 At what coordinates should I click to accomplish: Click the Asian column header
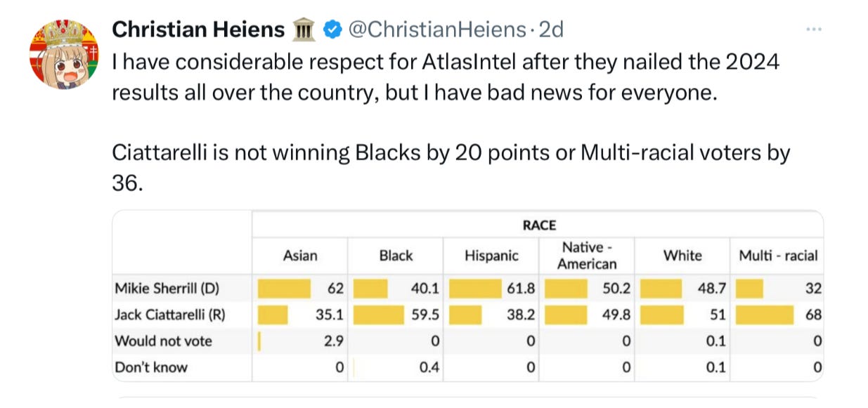pyautogui.click(x=300, y=256)
